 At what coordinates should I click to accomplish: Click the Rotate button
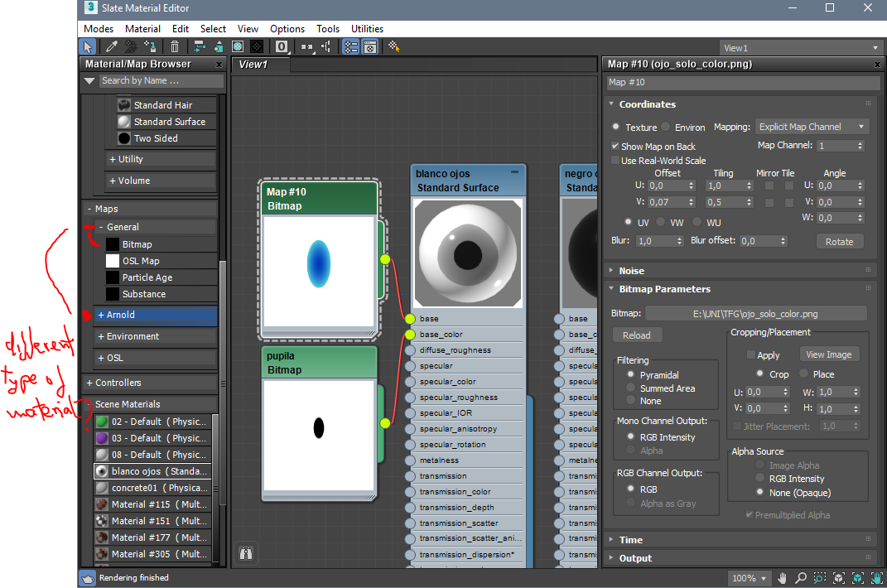coord(840,242)
